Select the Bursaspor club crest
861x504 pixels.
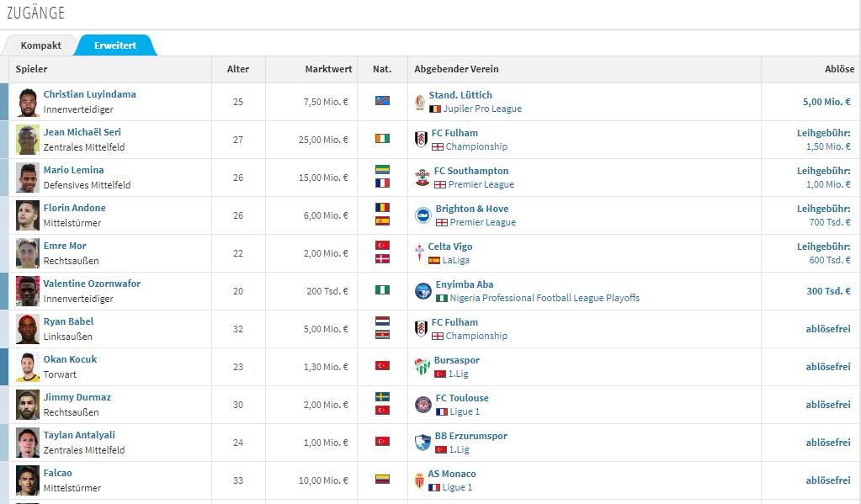point(423,367)
